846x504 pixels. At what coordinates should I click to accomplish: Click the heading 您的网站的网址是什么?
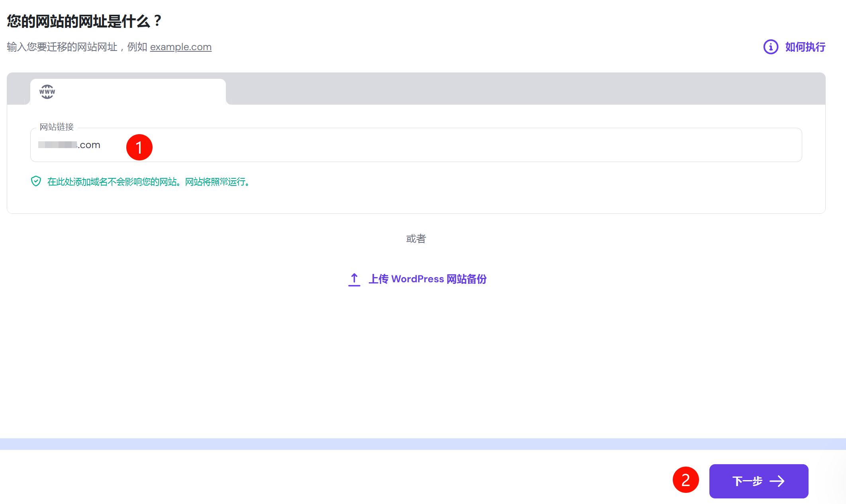(x=84, y=21)
